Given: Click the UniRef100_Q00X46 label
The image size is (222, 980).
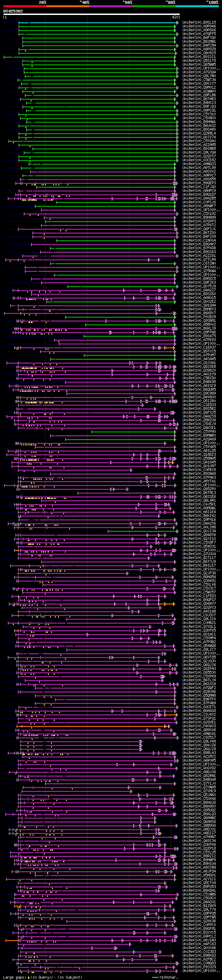Looking at the screenshot, I should point(199,948).
